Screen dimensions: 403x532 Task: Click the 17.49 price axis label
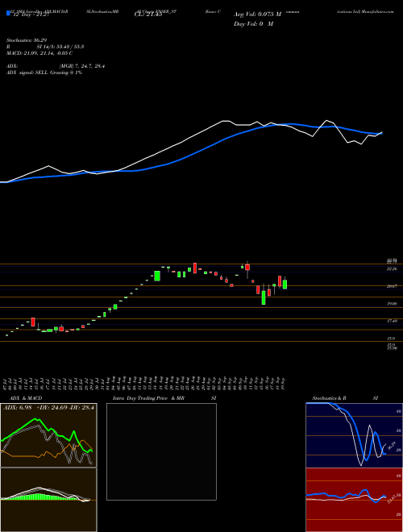(x=392, y=321)
